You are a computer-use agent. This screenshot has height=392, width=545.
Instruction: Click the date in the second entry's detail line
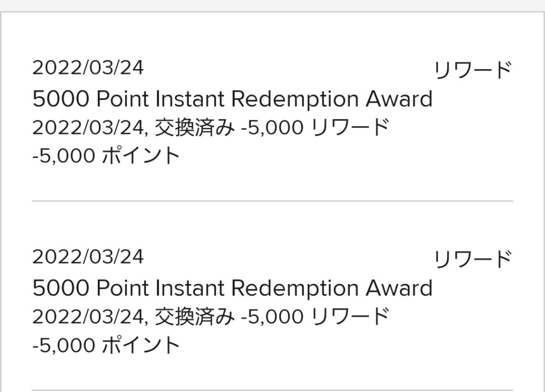(x=88, y=316)
